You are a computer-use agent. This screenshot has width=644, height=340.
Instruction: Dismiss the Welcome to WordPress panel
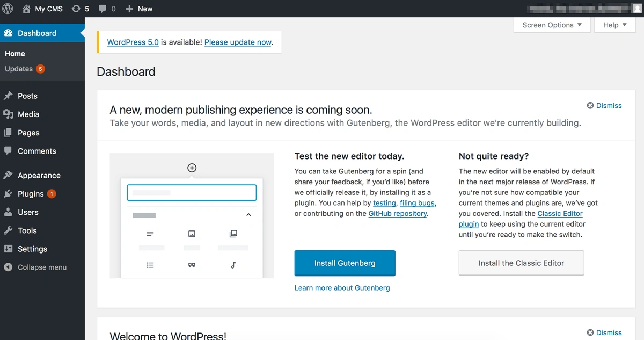(604, 332)
